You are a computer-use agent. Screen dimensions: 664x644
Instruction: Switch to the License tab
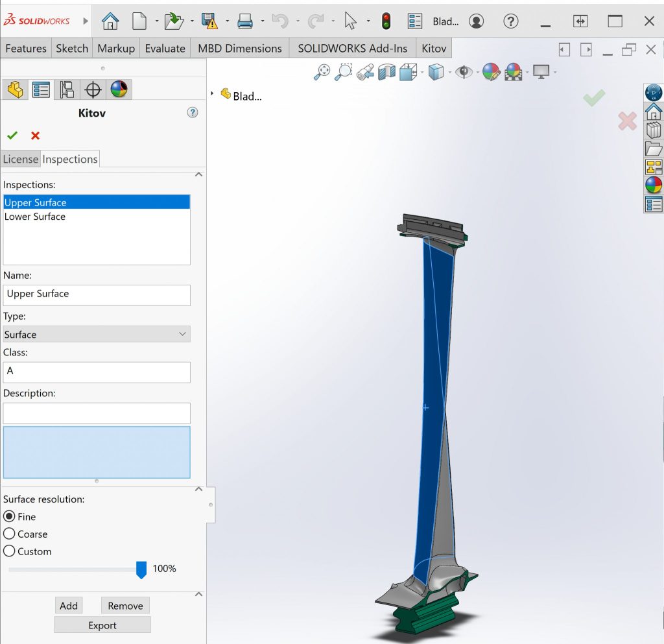[x=21, y=159]
